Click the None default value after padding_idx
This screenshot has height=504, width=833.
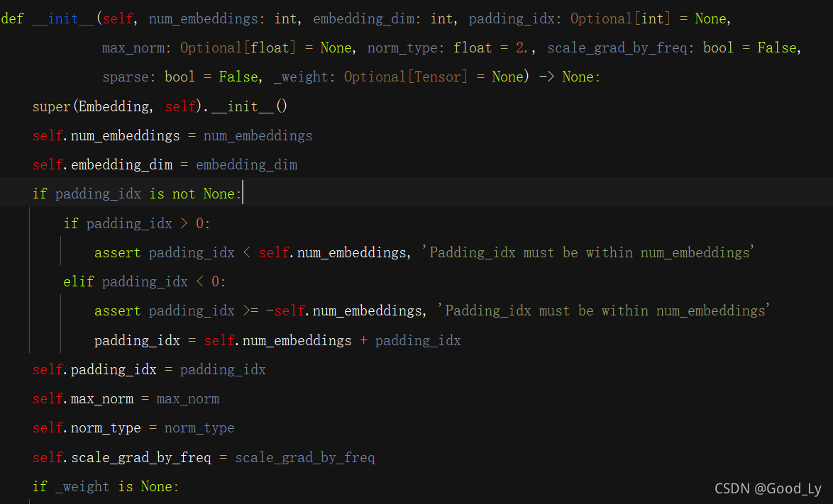pos(710,18)
